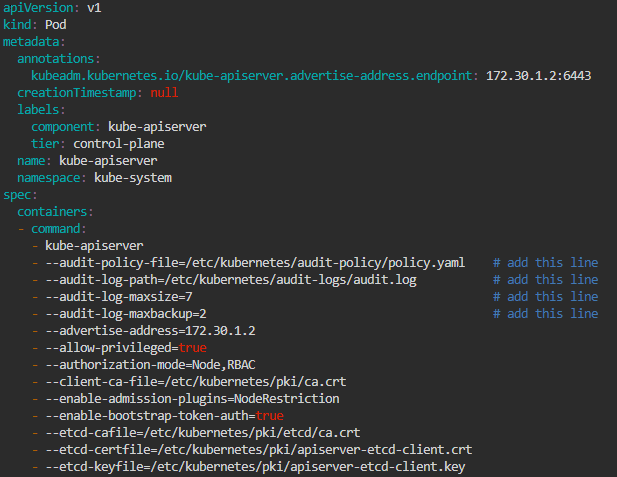Click the '--audit-policy-file' argument line
Image resolution: width=617 pixels, height=477 pixels.
[249, 263]
